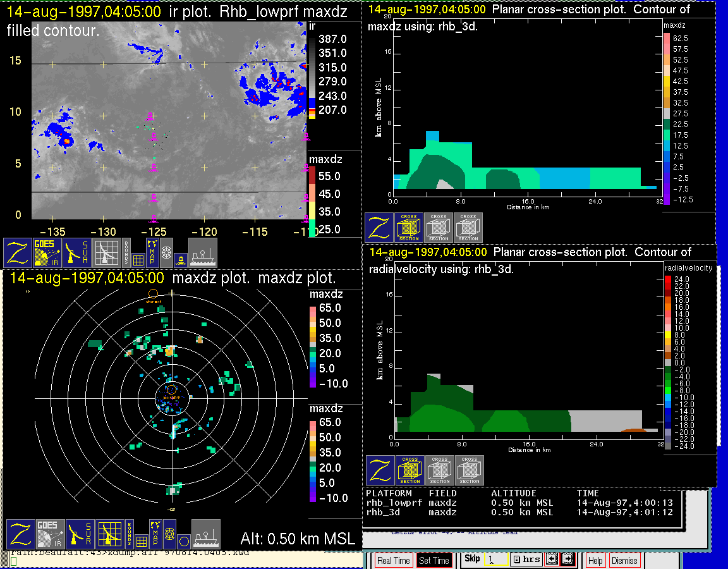Step time forward with right arrow button
Viewport: 728px width, 569px height.
click(x=567, y=560)
